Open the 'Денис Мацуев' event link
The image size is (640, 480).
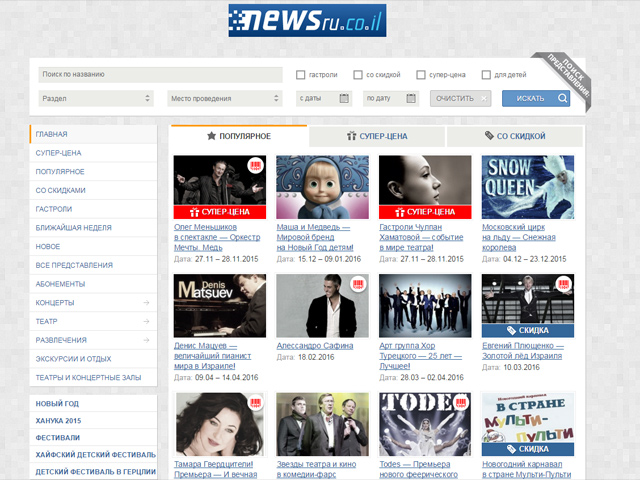point(212,356)
